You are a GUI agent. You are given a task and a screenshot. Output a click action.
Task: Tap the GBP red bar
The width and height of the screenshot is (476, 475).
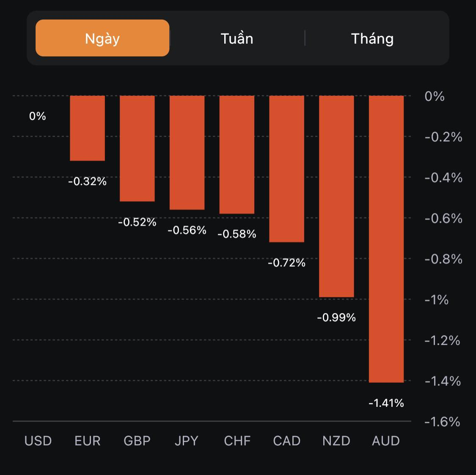137,148
